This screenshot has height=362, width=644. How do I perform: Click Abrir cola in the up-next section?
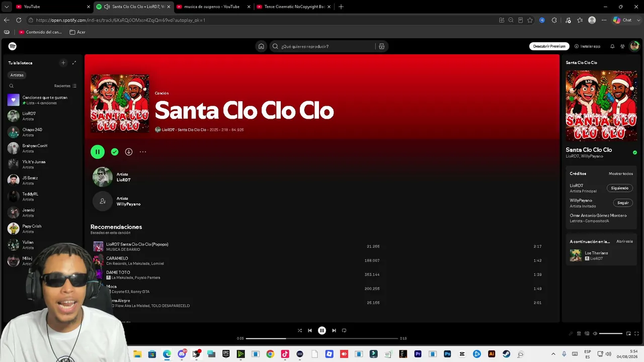[x=624, y=241]
